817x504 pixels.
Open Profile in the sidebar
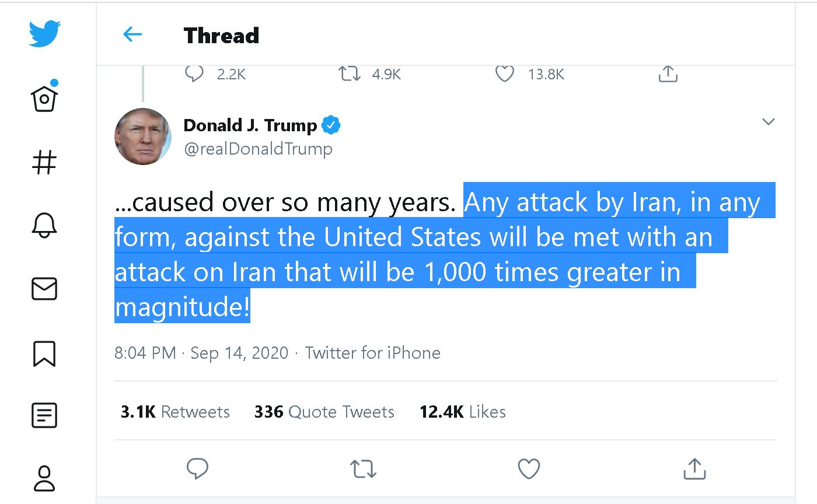(44, 478)
